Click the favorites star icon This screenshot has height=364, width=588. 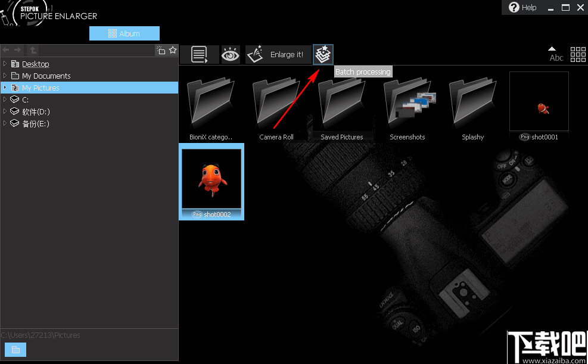(173, 50)
